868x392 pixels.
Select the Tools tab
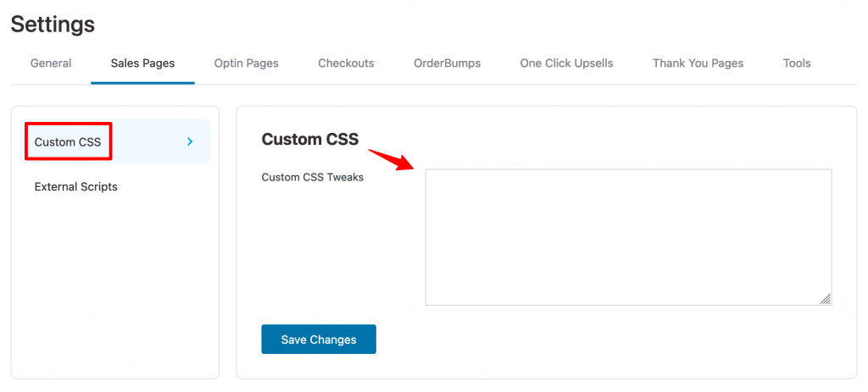pyautogui.click(x=797, y=63)
